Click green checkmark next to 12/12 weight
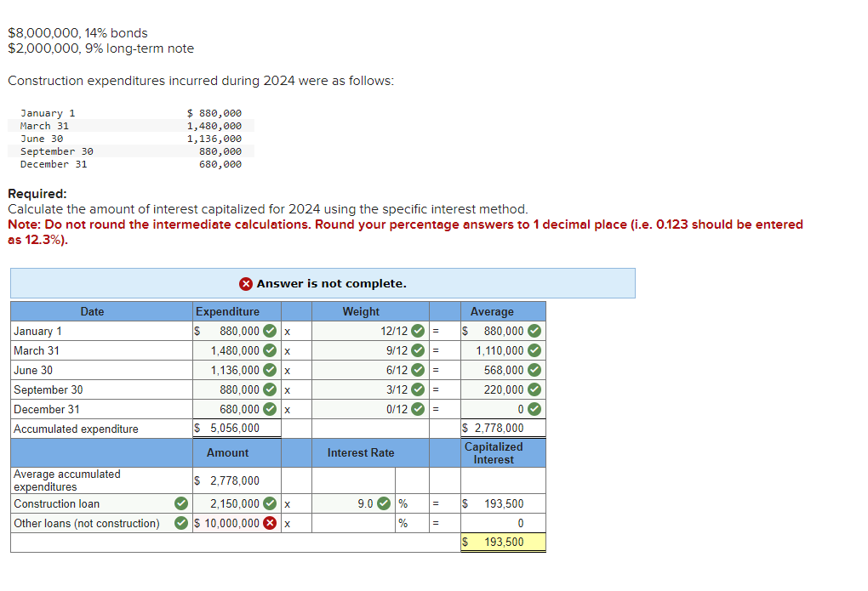The width and height of the screenshot is (868, 591). click(418, 331)
